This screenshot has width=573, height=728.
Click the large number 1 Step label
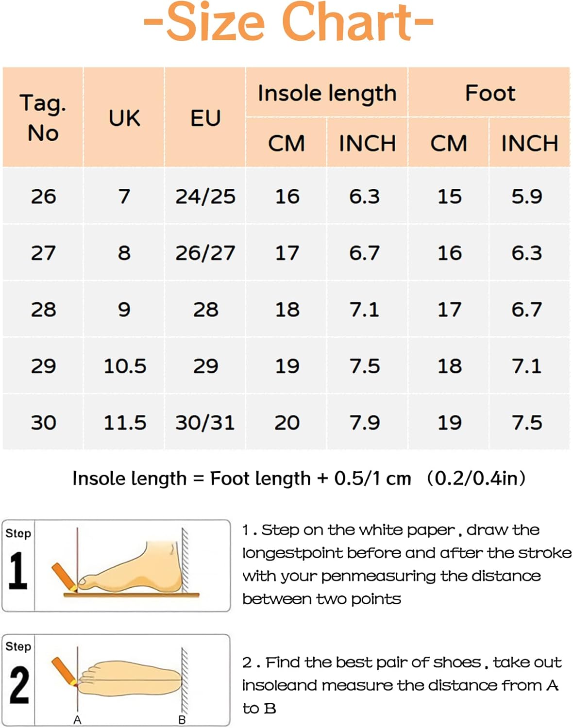18,570
